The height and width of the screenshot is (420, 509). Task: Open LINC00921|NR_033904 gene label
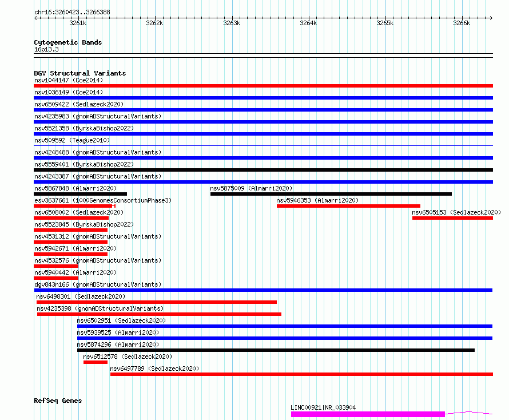[323, 407]
